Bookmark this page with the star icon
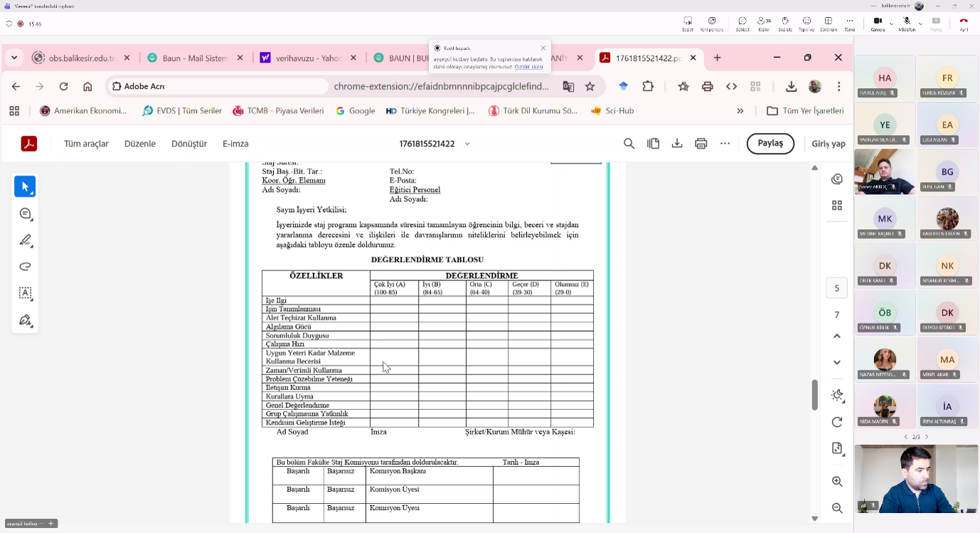This screenshot has width=980, height=533. point(590,86)
